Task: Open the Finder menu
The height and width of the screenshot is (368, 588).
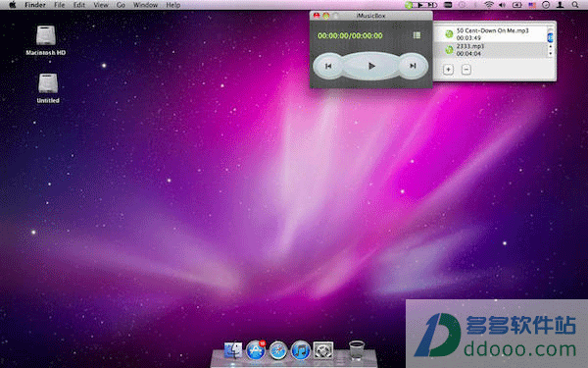Action: point(35,5)
